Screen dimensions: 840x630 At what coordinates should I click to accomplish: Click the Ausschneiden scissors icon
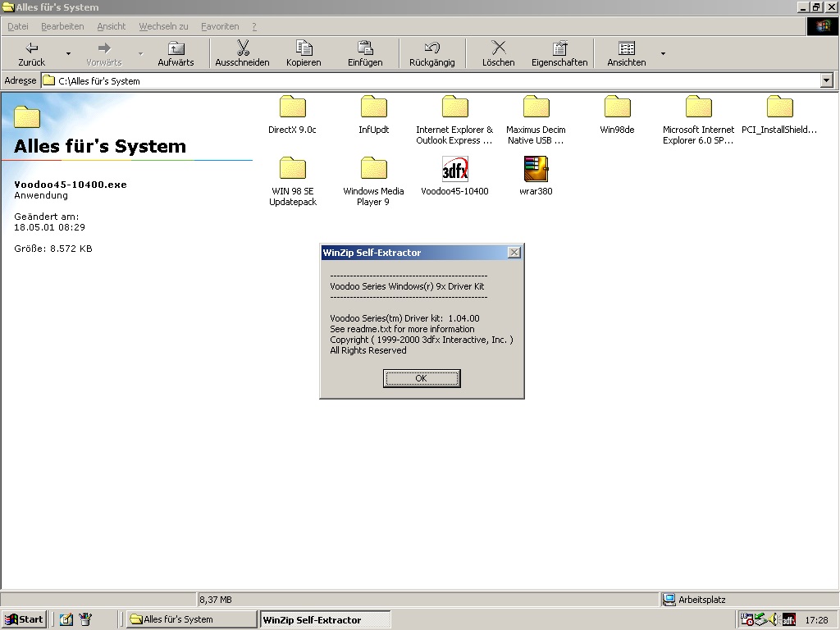click(x=242, y=48)
